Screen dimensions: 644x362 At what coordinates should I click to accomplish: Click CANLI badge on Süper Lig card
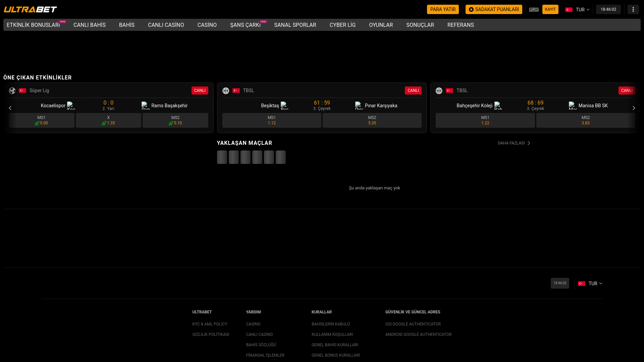pyautogui.click(x=200, y=90)
